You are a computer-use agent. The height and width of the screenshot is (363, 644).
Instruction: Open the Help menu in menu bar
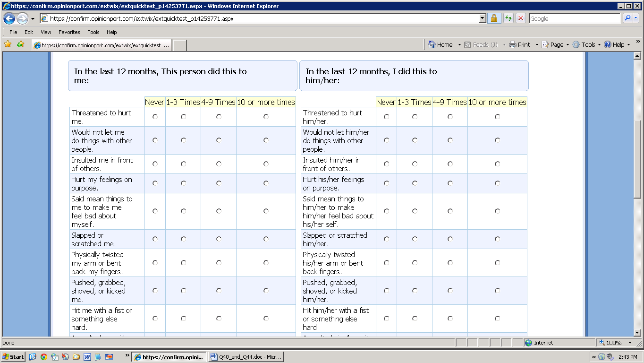click(x=111, y=32)
